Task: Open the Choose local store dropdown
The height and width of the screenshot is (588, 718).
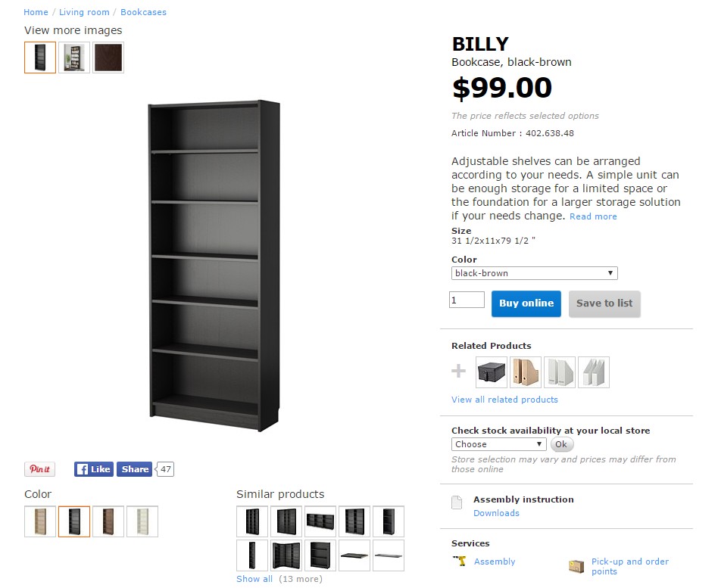Action: click(498, 444)
